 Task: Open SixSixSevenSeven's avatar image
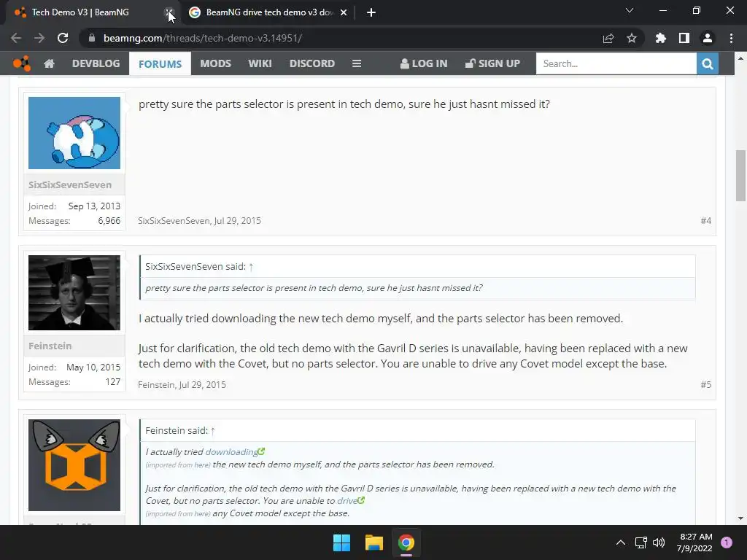[74, 133]
